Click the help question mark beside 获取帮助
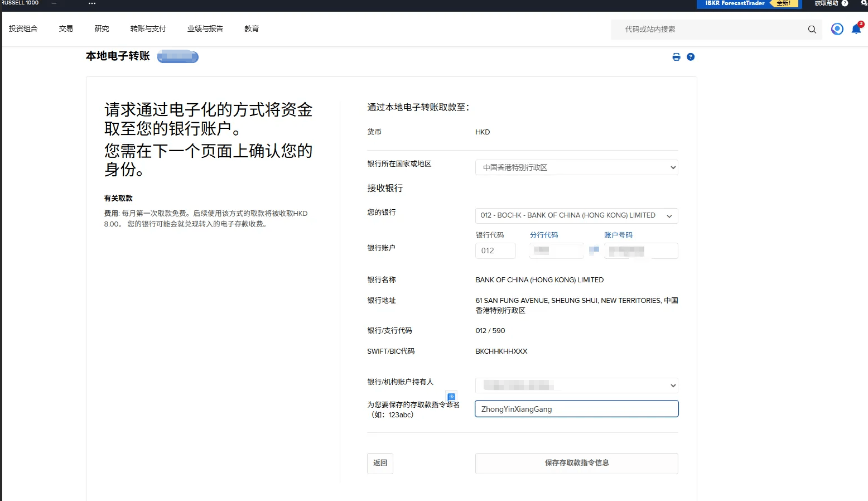 845,3
